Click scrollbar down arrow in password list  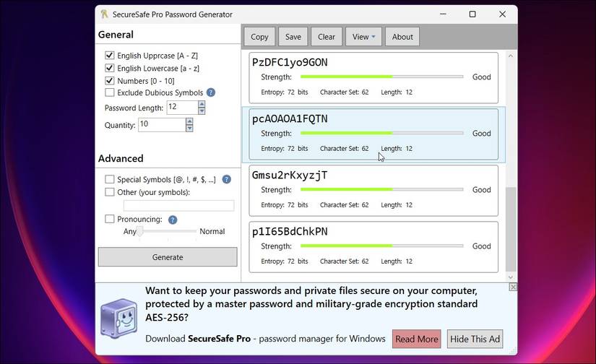[511, 277]
